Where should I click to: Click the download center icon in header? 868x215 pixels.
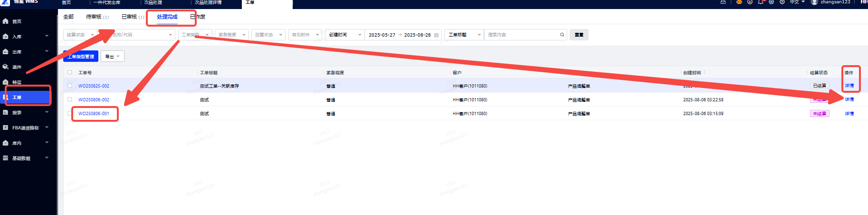(750, 2)
